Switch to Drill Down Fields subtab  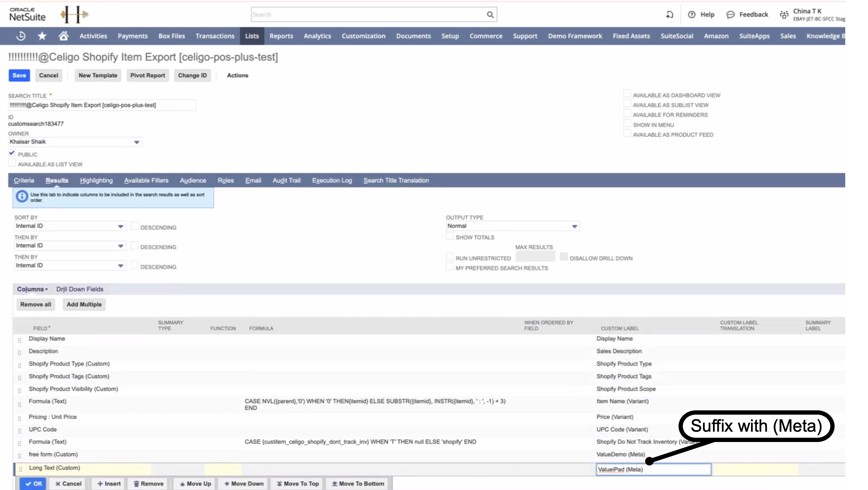(80, 289)
